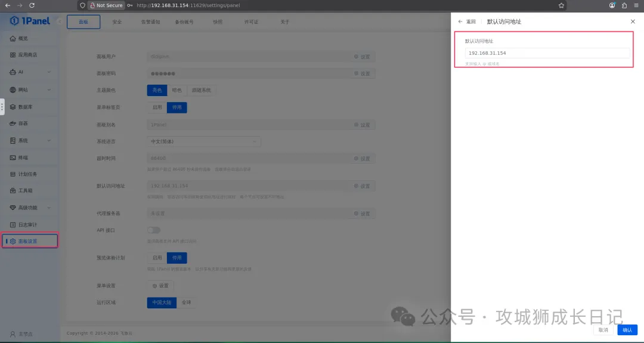The image size is (644, 343).
Task: Click the 数据库 database icon in sidebar
Action: [x=13, y=107]
